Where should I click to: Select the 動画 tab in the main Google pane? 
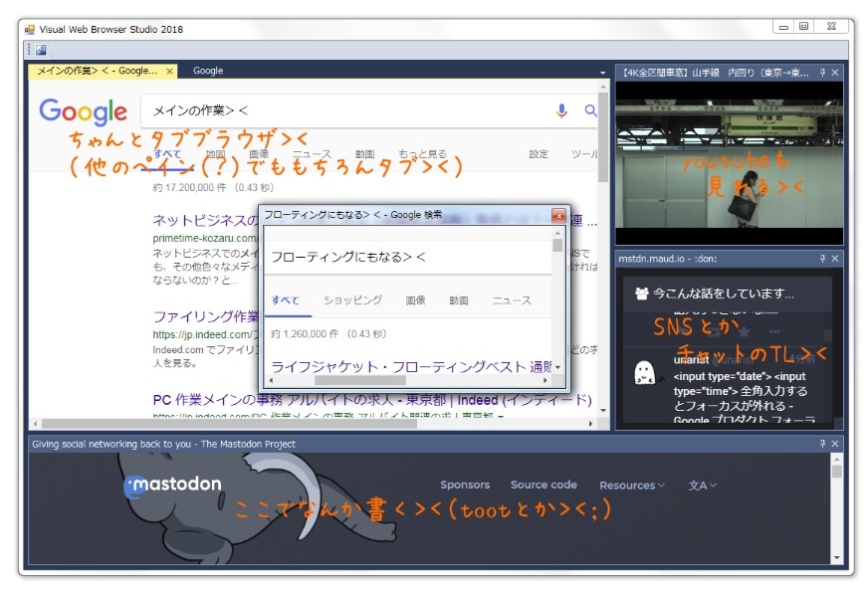click(364, 154)
